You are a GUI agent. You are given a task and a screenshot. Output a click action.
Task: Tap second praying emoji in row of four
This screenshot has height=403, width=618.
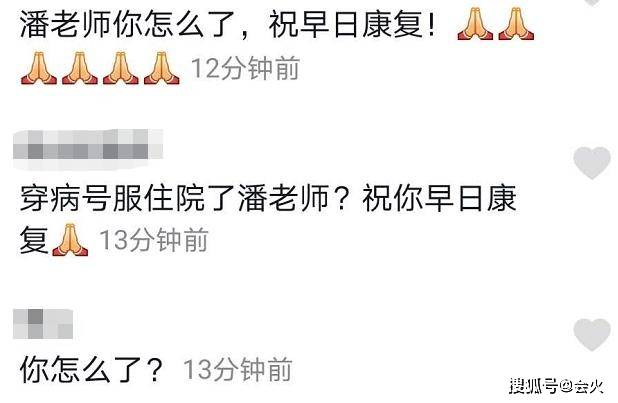pyautogui.click(x=80, y=68)
